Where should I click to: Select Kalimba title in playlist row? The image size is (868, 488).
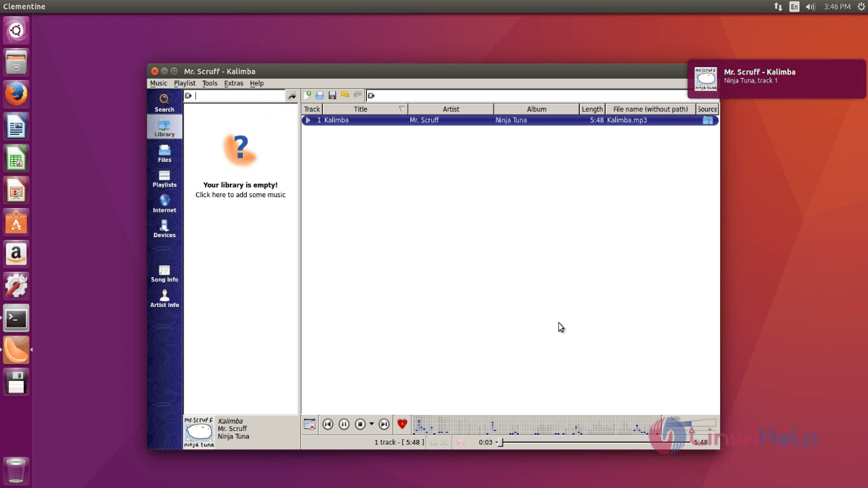click(x=336, y=120)
